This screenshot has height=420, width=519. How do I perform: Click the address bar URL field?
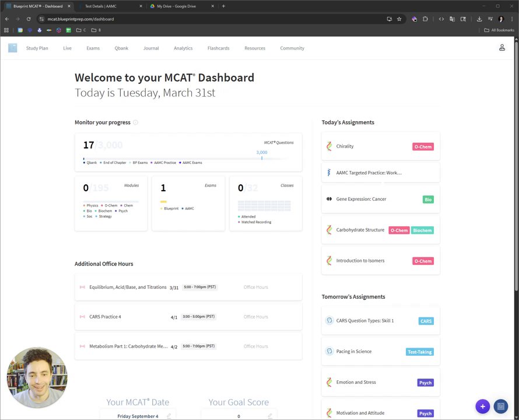[x=212, y=19]
